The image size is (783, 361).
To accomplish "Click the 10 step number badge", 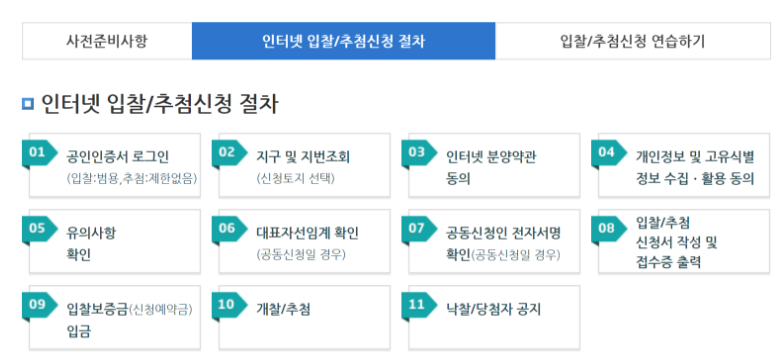I will [230, 304].
